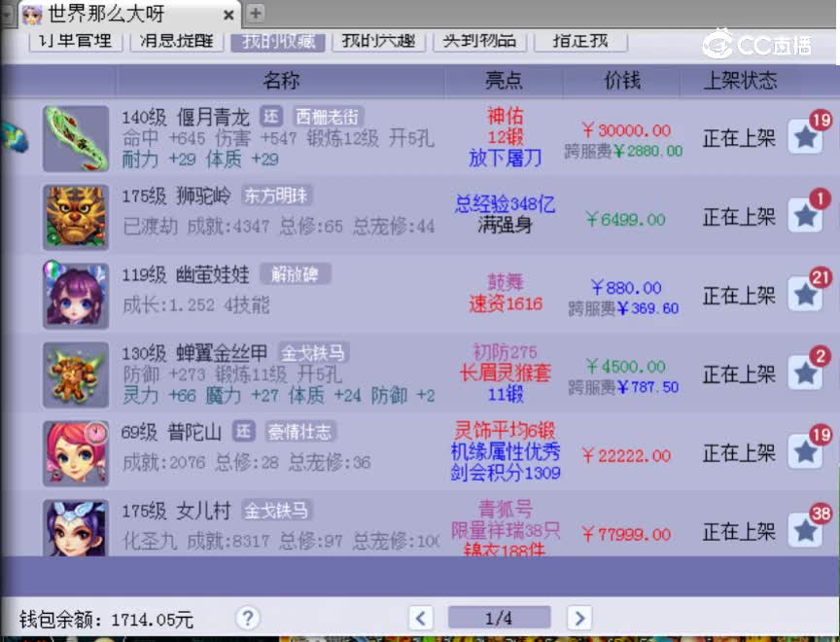Click the ¥4500.00 price
The image size is (840, 642).
[625, 367]
